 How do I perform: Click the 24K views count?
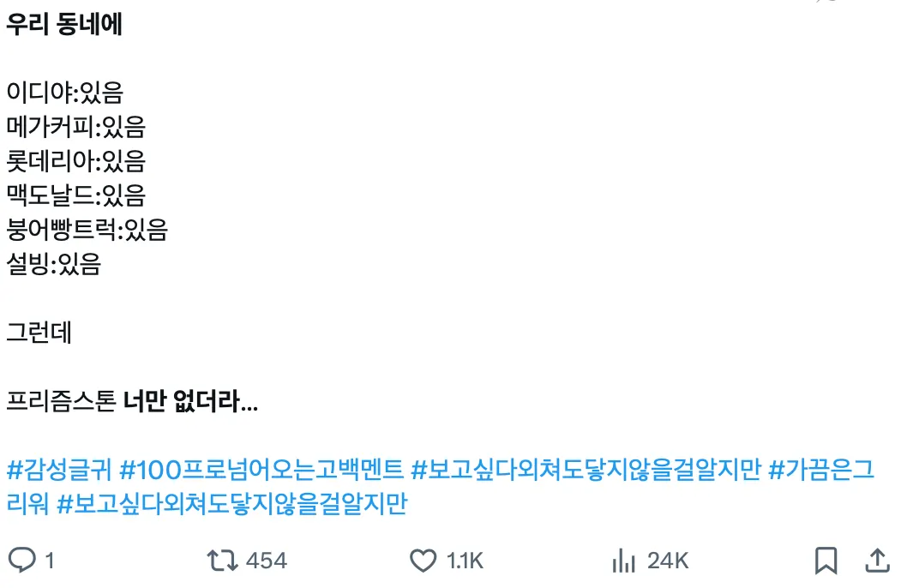click(667, 561)
